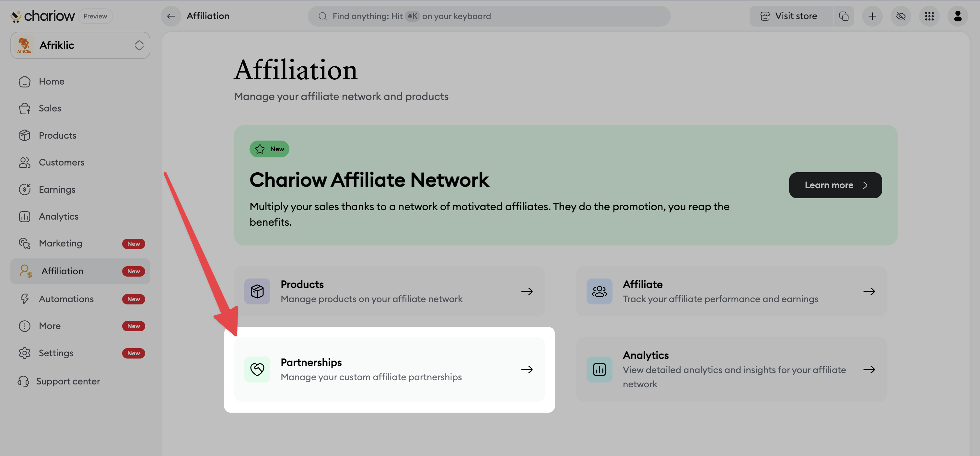This screenshot has height=456, width=980.
Task: Open Automations in sidebar
Action: click(66, 299)
